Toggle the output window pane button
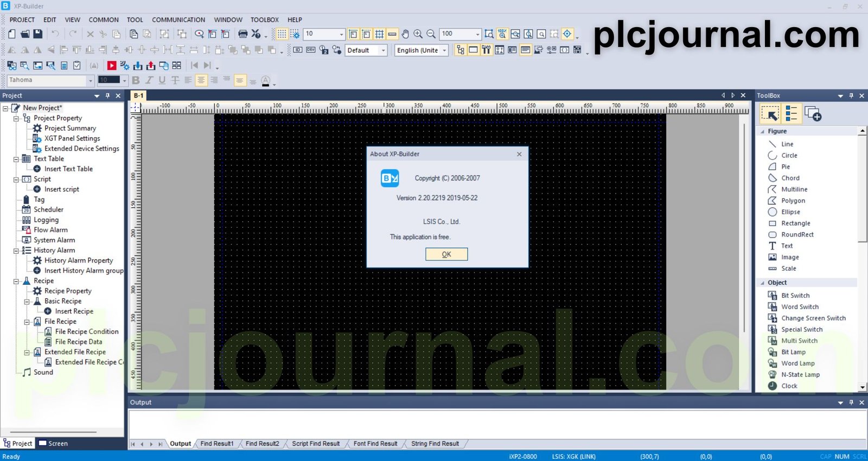 click(x=525, y=50)
